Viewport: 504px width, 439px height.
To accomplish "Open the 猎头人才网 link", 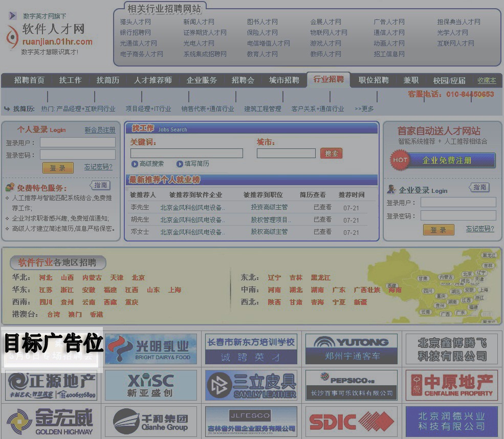I will point(135,22).
